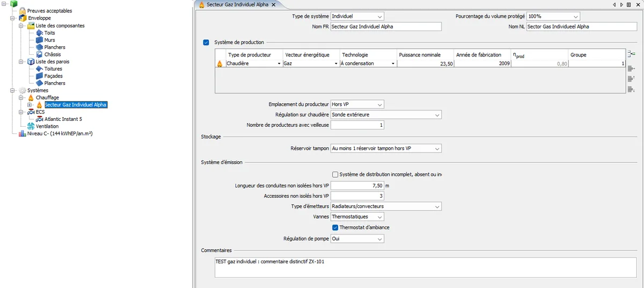This screenshot has width=644, height=288.
Task: Click the Planchers icon under Liste des composantes
Action: pos(39,47)
